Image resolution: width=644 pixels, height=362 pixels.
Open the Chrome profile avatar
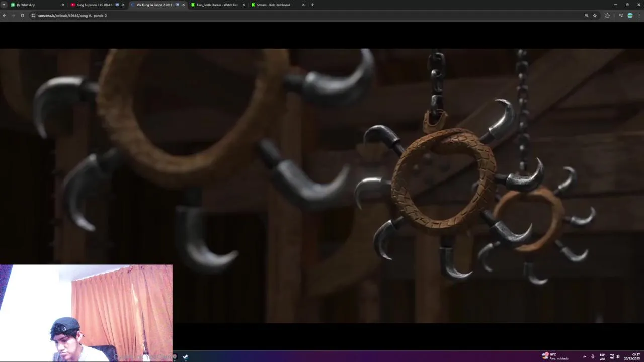630,16
